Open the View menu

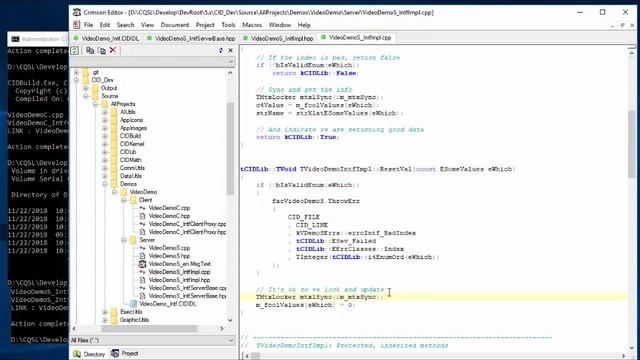click(x=147, y=25)
